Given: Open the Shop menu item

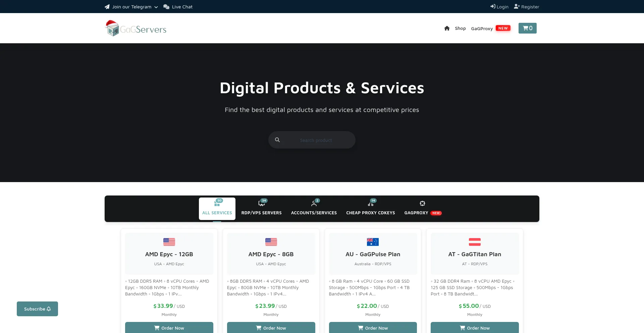Looking at the screenshot, I should point(460,28).
